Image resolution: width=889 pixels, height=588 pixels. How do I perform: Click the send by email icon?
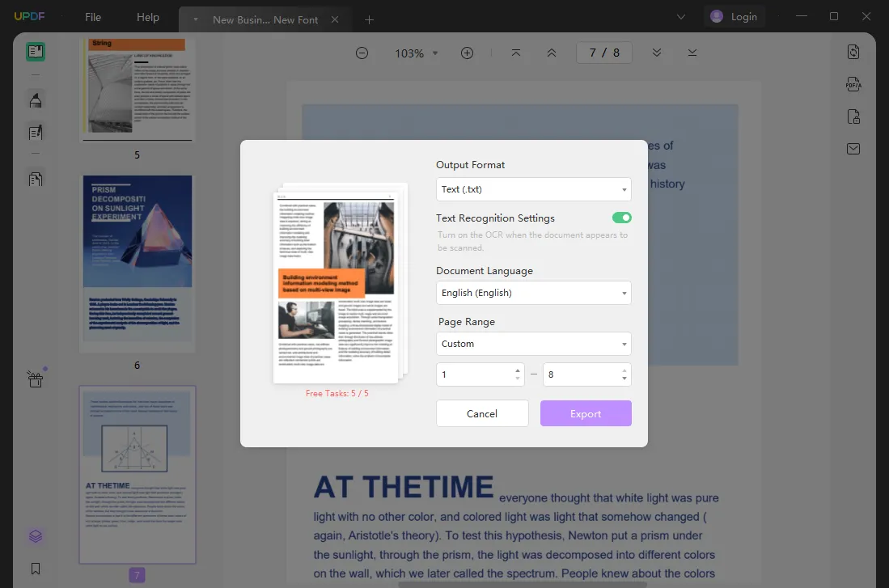(x=853, y=149)
